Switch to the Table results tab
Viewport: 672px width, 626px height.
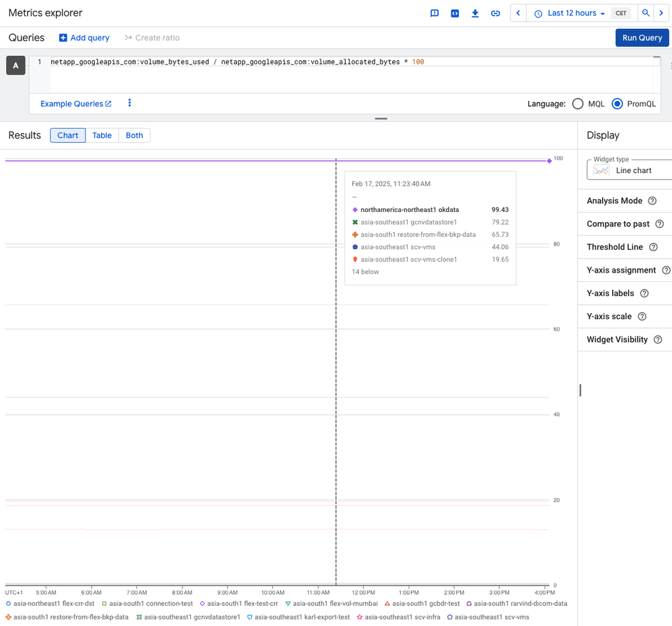tap(102, 135)
